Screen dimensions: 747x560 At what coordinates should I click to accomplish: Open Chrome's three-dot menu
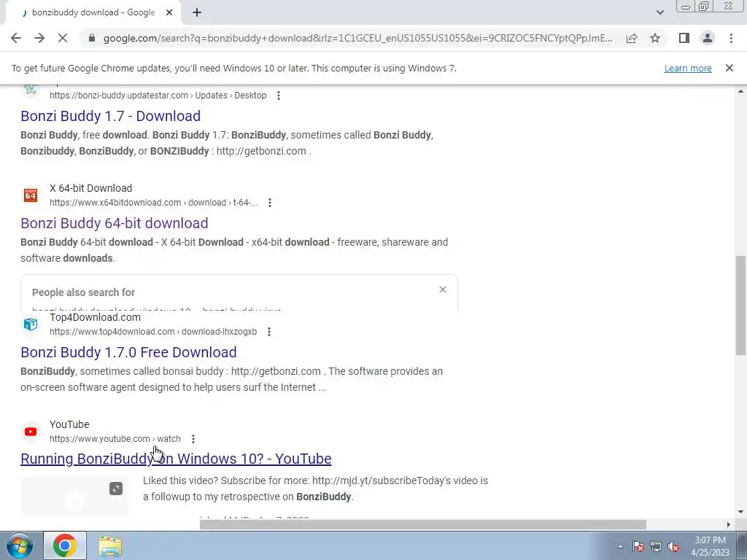coord(731,38)
